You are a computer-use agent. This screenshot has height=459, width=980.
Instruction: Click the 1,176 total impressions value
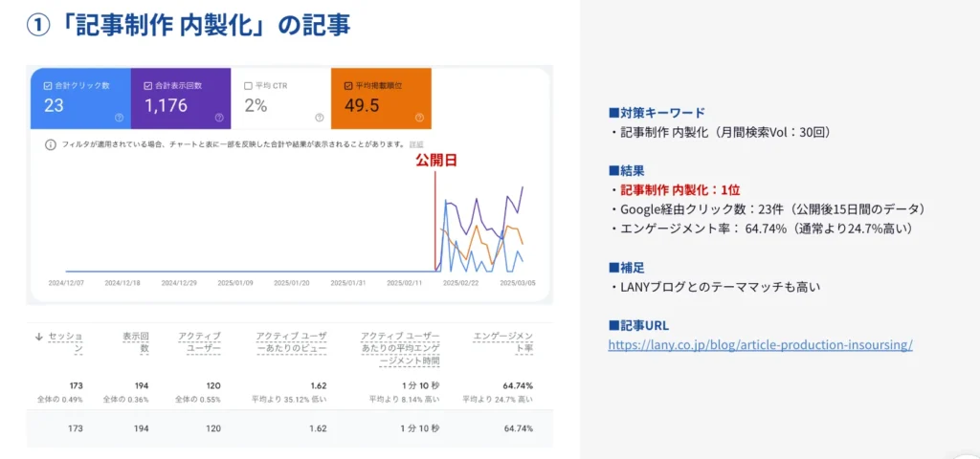tap(166, 105)
